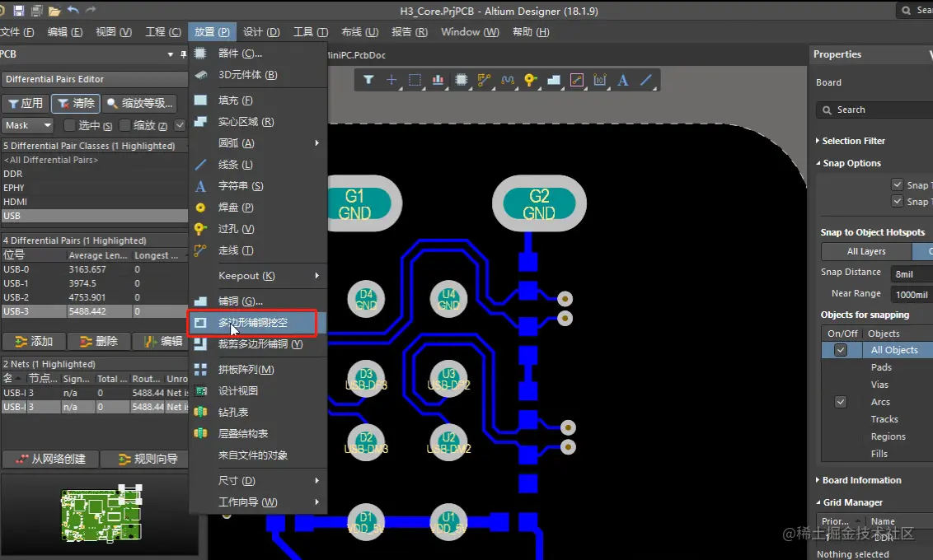This screenshot has height=560, width=933.
Task: Select the plus crosshair tool in PCB toolbar
Action: [x=391, y=80]
